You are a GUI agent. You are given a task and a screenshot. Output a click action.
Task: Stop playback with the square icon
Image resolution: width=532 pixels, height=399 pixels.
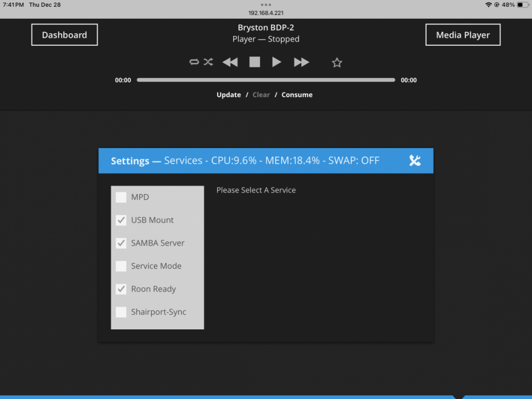coord(255,62)
